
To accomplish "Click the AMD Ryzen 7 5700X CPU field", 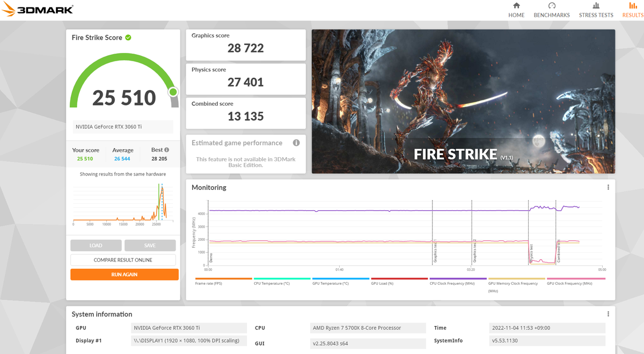I will point(369,328).
